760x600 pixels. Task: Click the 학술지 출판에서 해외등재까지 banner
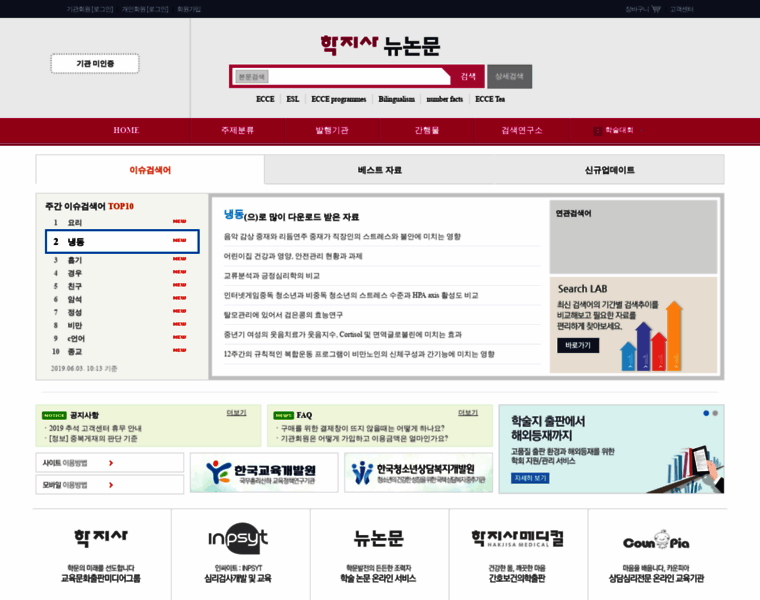611,449
